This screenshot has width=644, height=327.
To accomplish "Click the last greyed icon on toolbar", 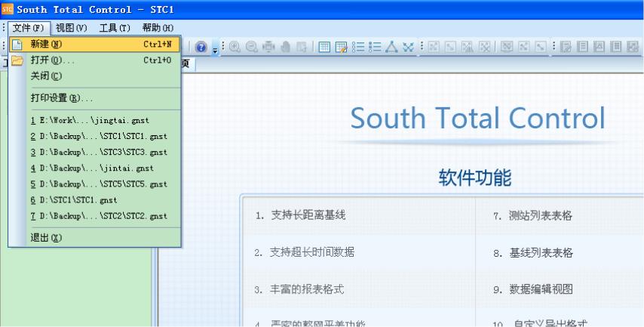I will coord(633,47).
